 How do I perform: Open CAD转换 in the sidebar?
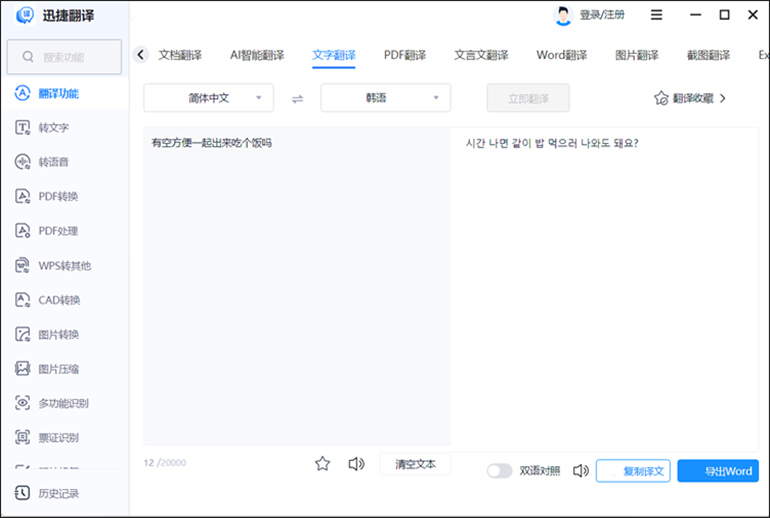(x=59, y=300)
